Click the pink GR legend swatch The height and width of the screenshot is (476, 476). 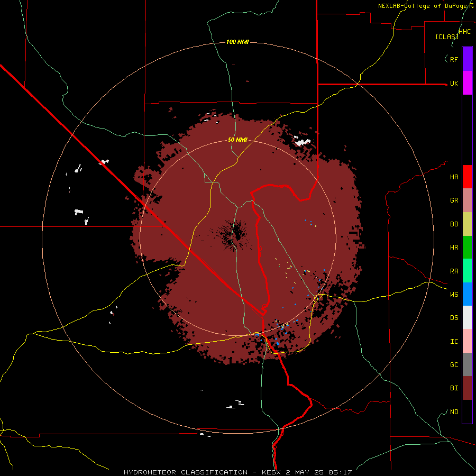(x=467, y=200)
